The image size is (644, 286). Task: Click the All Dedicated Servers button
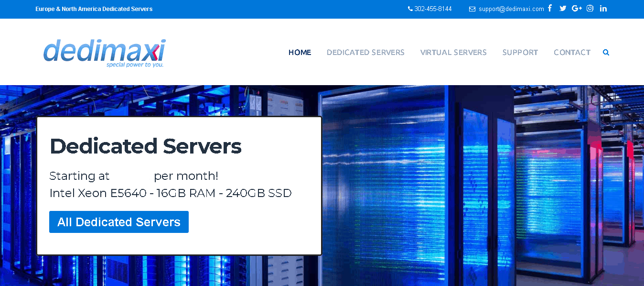[x=119, y=222]
